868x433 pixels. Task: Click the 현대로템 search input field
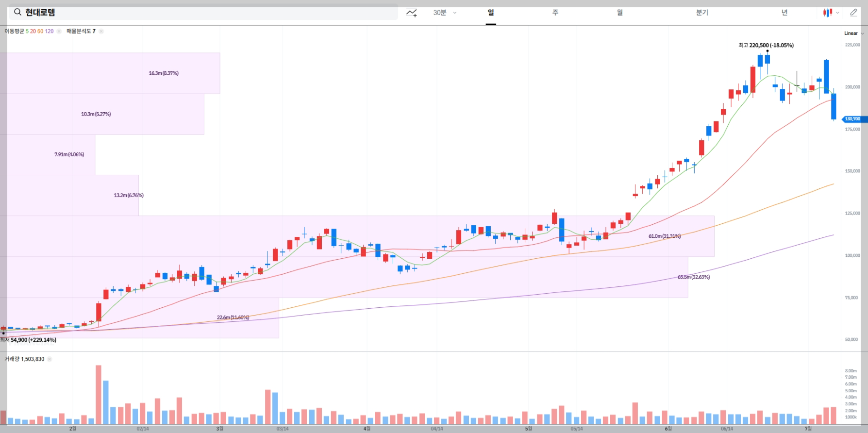[x=203, y=12]
